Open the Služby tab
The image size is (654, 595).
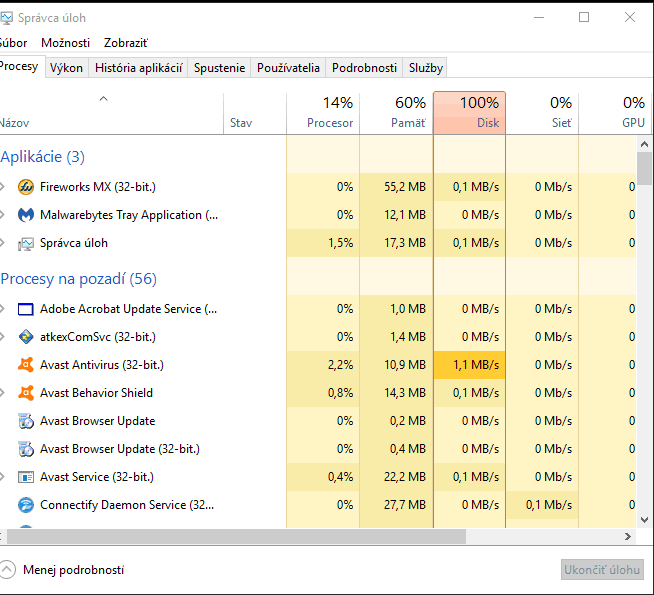425,68
